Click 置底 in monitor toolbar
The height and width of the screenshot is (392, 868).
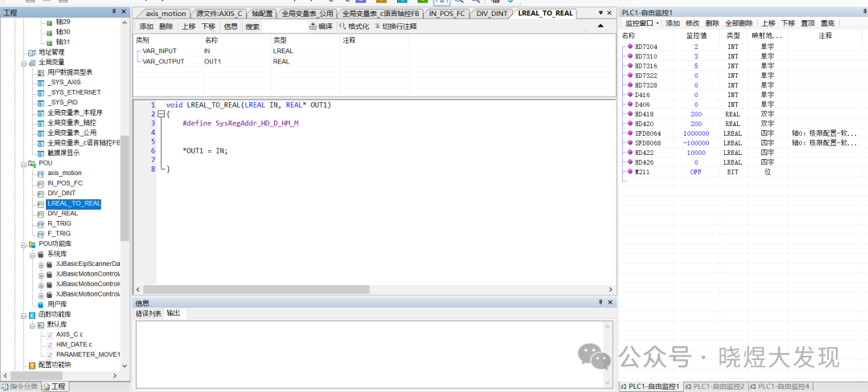(828, 23)
